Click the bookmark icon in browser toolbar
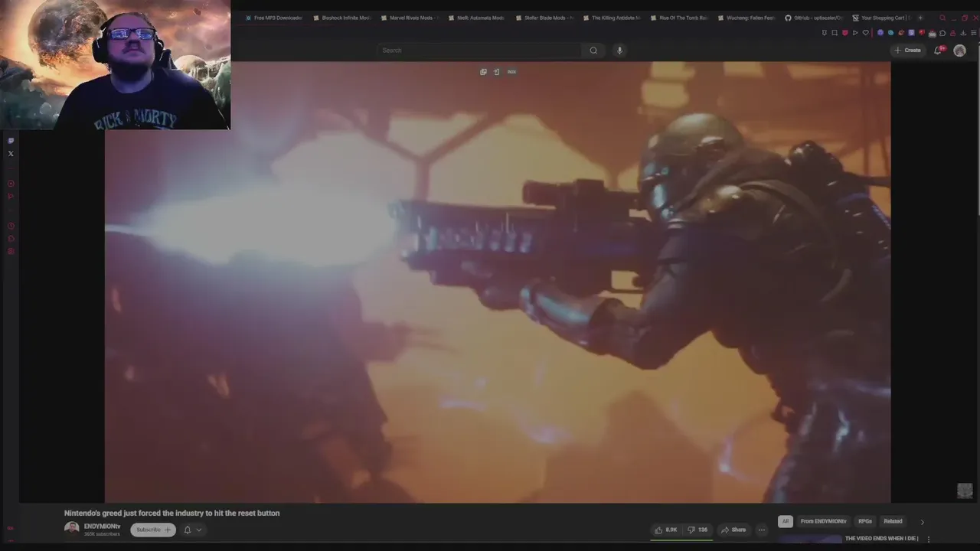 pos(824,33)
